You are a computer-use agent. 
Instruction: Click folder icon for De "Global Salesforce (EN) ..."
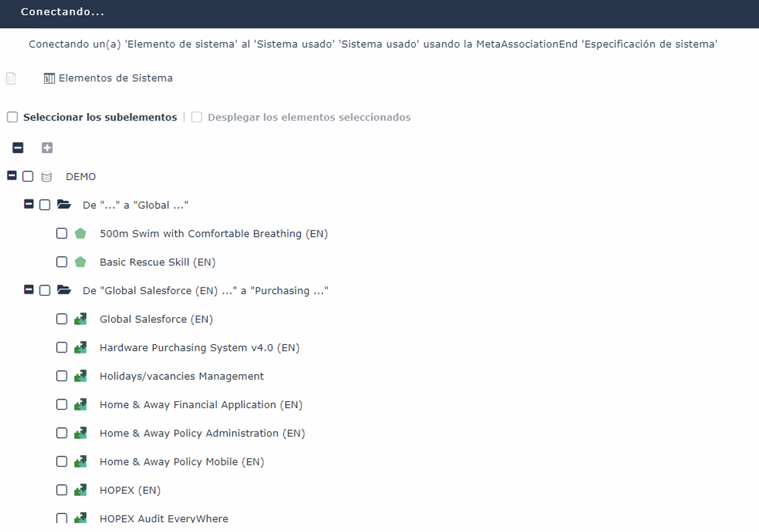[64, 290]
